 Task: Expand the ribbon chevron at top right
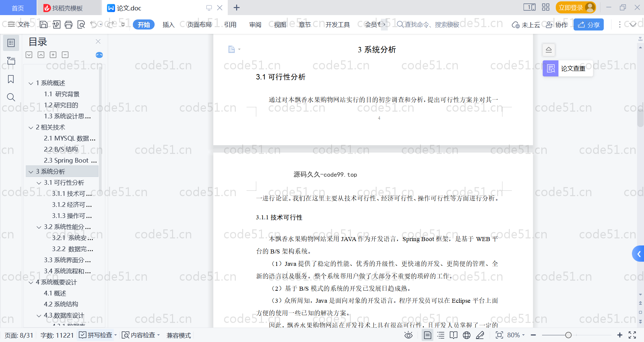[633, 24]
